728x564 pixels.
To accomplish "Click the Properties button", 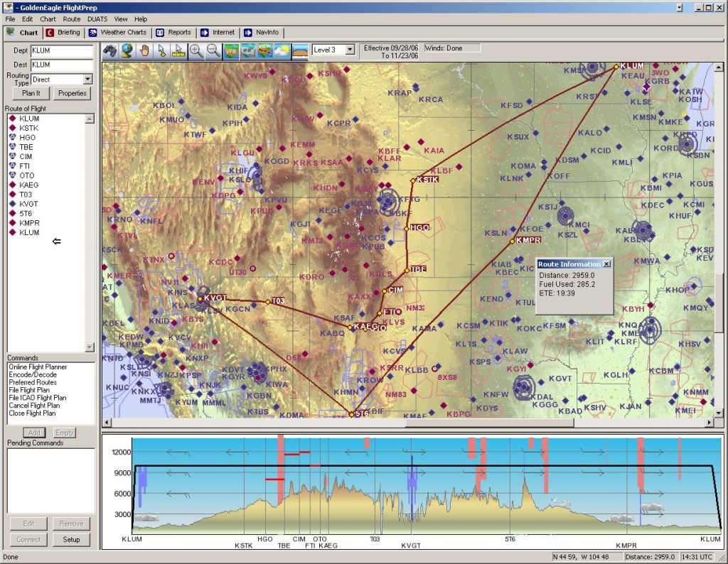I will point(73,93).
